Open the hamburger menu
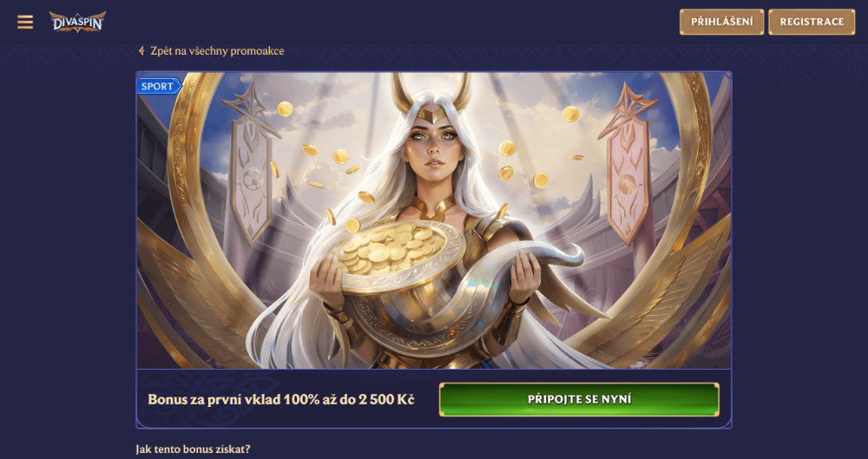Image resolution: width=868 pixels, height=459 pixels. tap(25, 23)
